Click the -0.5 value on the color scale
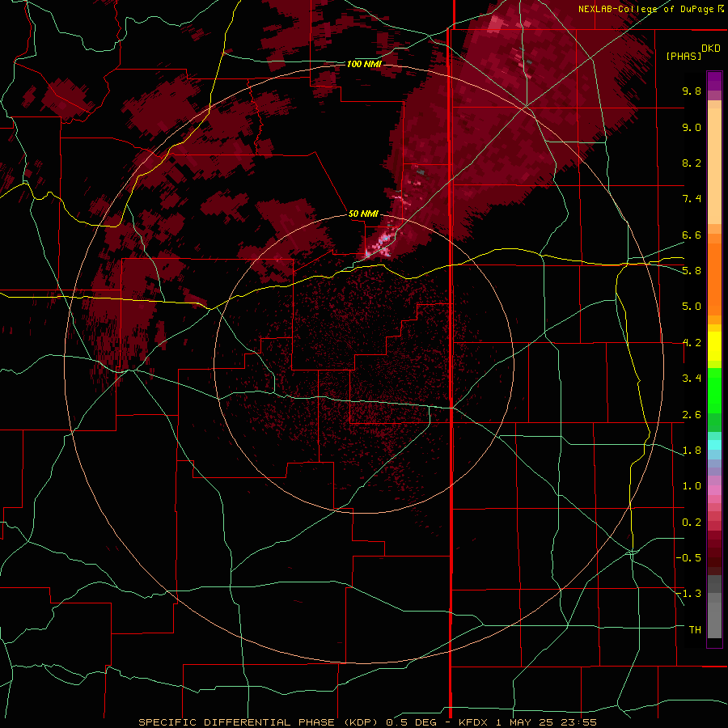The height and width of the screenshot is (728, 728). (688, 558)
